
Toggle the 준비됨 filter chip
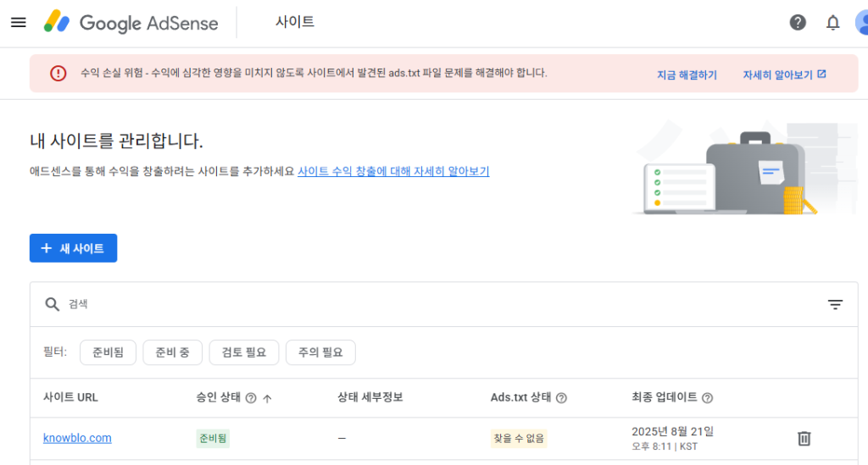click(x=108, y=352)
